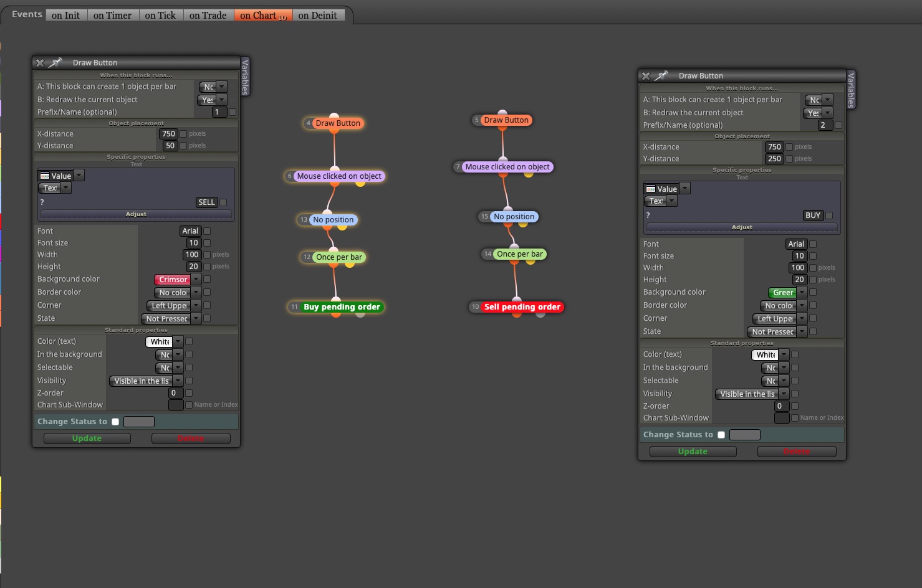Click yellow output connector on block 14
The width and height of the screenshot is (922, 588).
click(531, 261)
